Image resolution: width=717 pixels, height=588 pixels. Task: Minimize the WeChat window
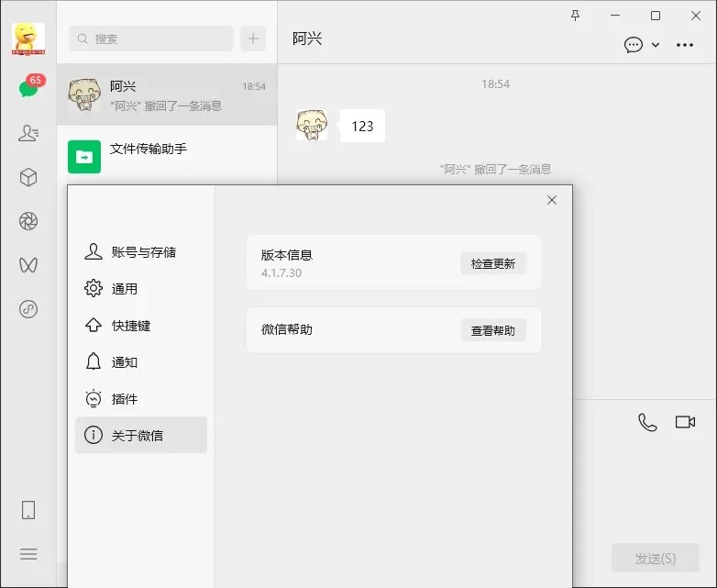coord(615,16)
